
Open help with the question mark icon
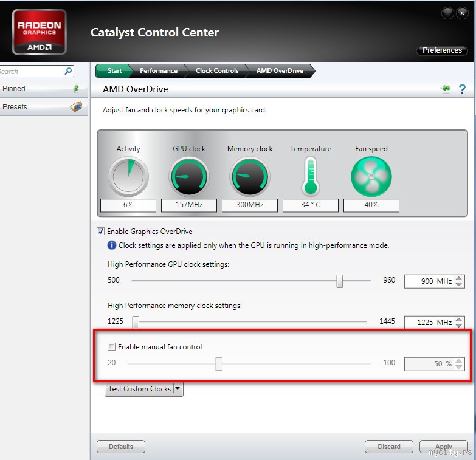point(462,89)
